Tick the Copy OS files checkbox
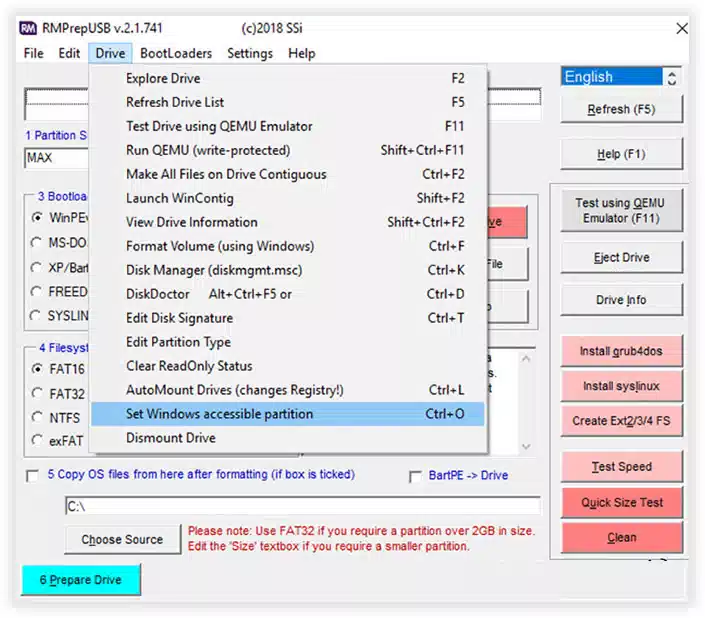 (32, 476)
